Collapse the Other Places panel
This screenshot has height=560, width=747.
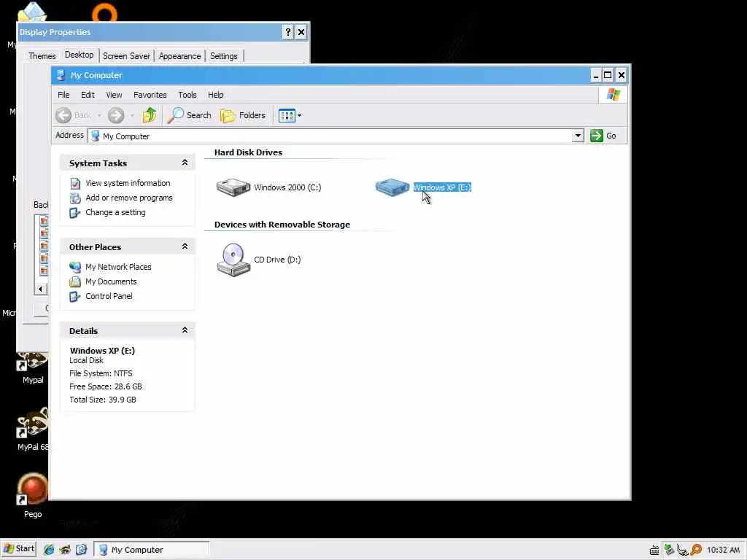(x=185, y=246)
